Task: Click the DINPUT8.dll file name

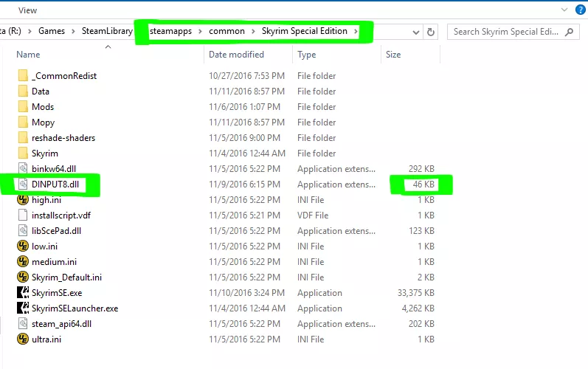Action: 55,184
